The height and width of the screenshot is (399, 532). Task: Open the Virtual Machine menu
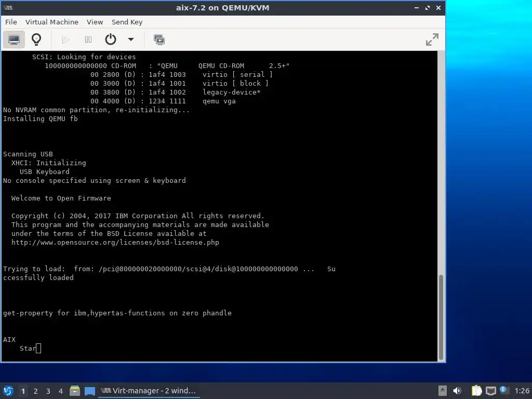tap(52, 22)
